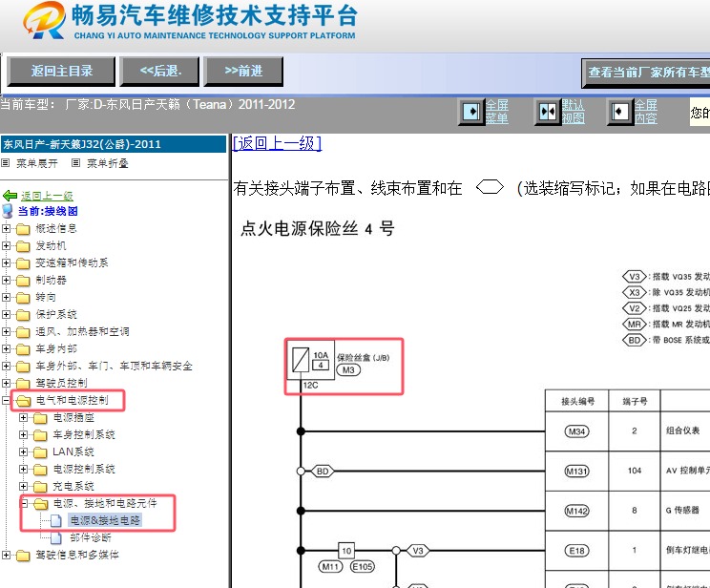Screen dimensions: 710x588
Task: Click the 返回主目录 button
Action: point(62,72)
